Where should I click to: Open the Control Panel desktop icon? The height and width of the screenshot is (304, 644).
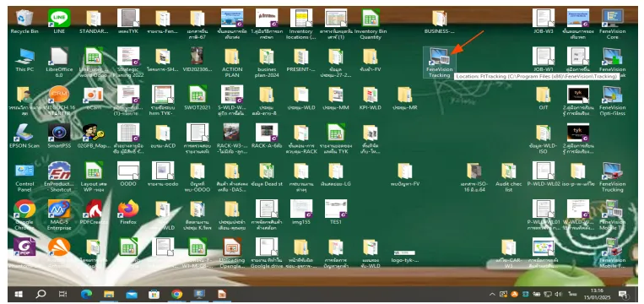(24, 177)
